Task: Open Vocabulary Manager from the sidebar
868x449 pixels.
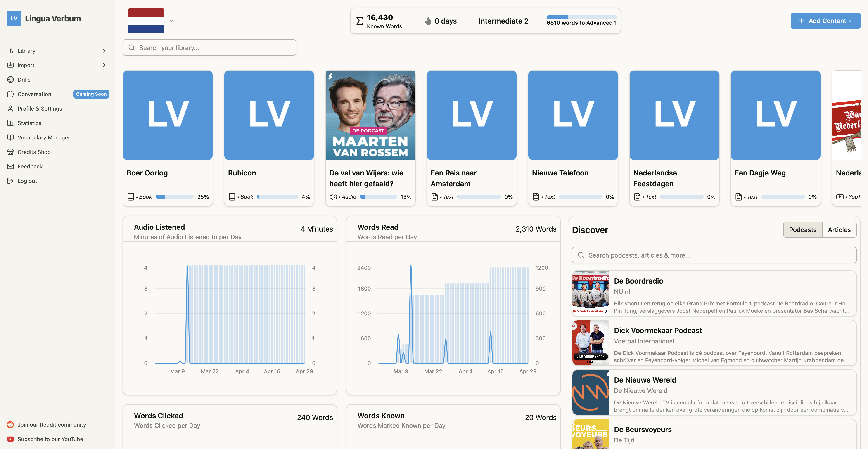Action: [44, 137]
